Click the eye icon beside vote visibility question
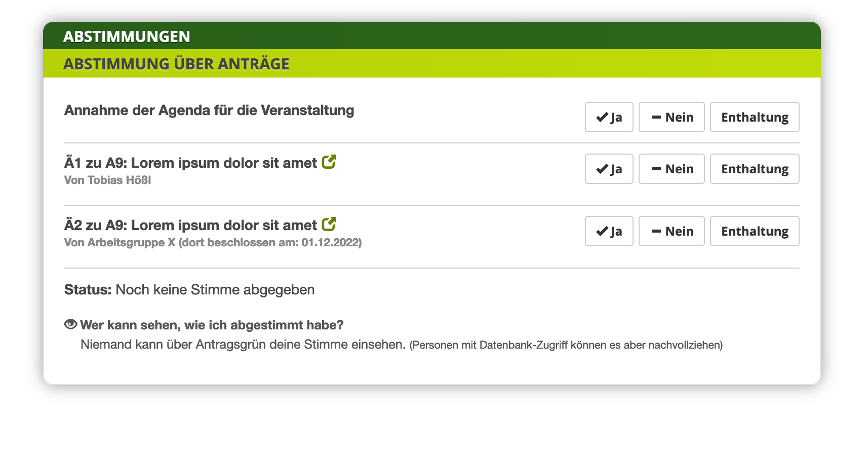Image resolution: width=868 pixels, height=450 pixels. coord(70,324)
